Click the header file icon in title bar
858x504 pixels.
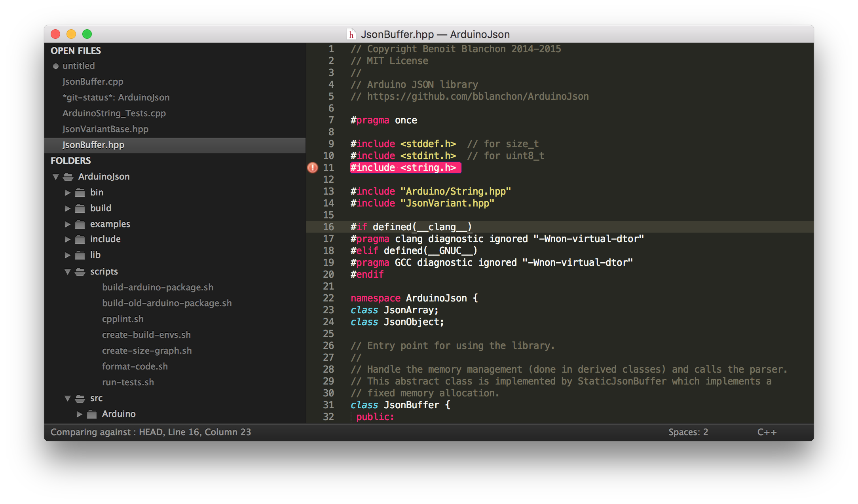pyautogui.click(x=351, y=34)
